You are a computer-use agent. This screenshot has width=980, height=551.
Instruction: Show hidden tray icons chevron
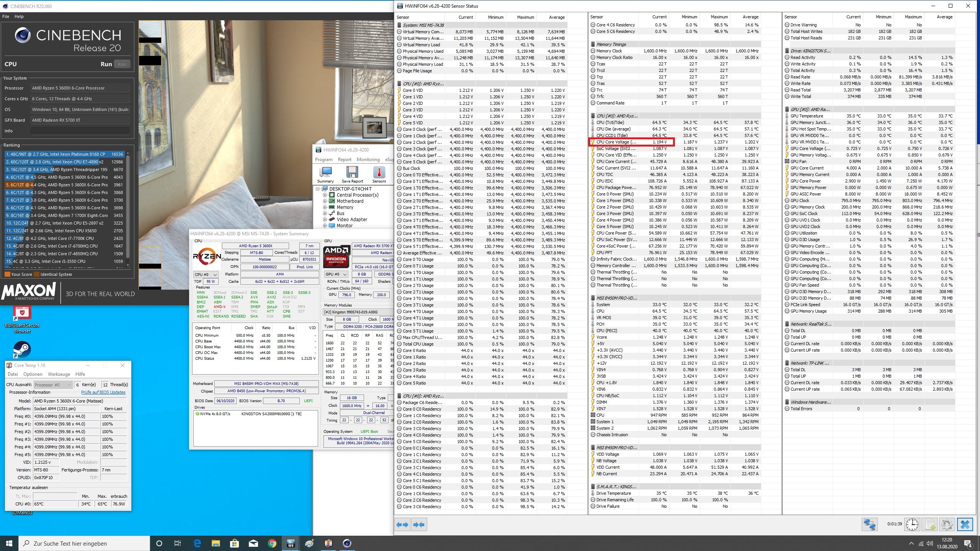coord(911,543)
